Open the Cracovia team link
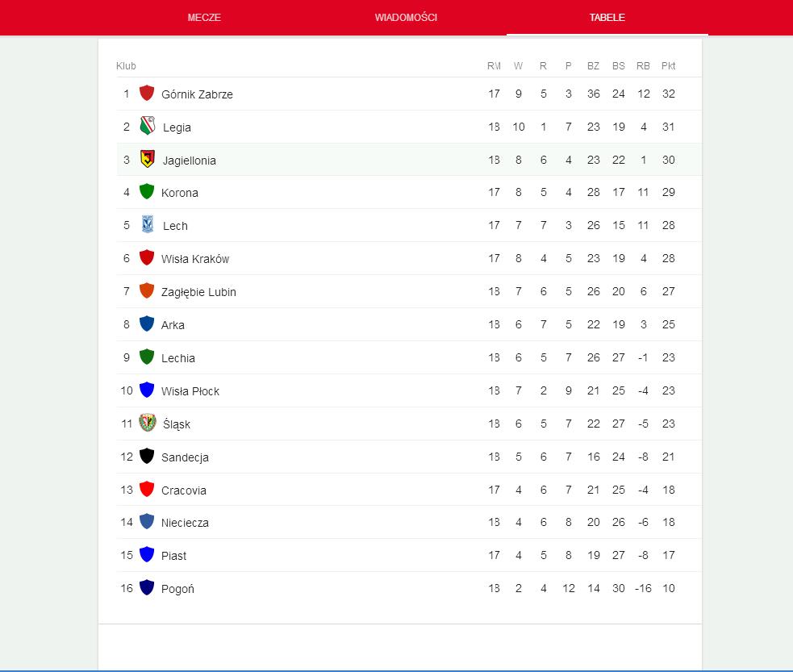This screenshot has height=672, width=793. (x=184, y=490)
